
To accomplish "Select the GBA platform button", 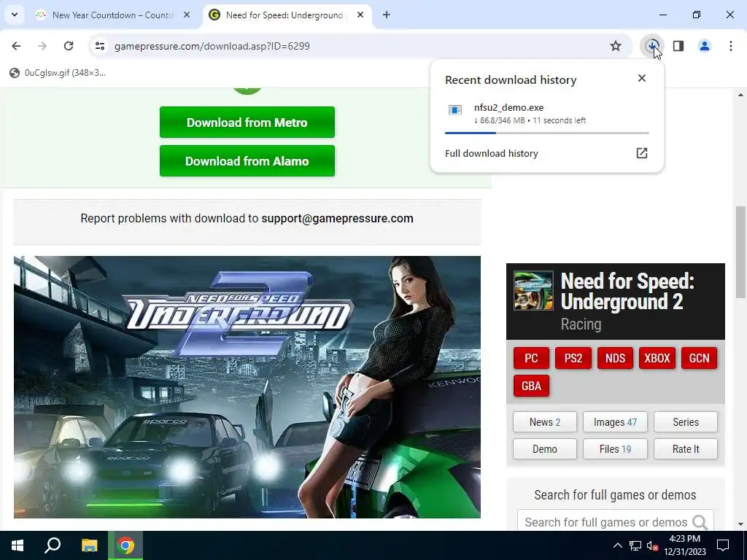I will (531, 386).
